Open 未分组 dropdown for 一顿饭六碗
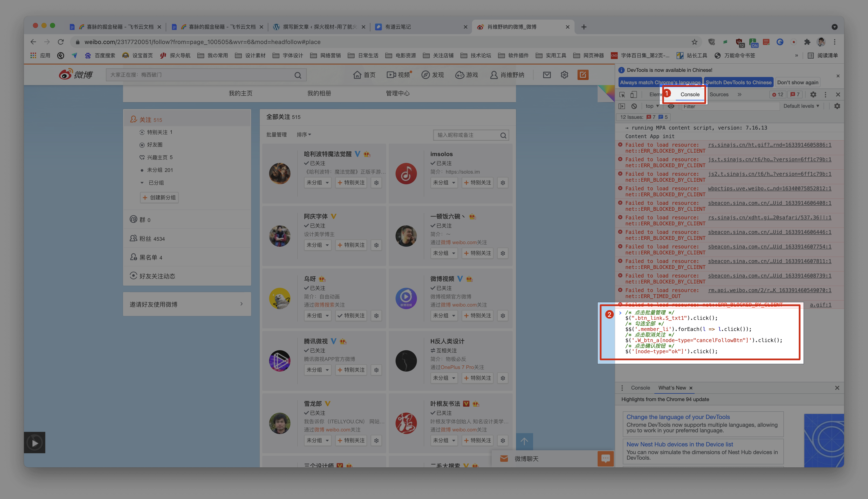 click(x=444, y=253)
